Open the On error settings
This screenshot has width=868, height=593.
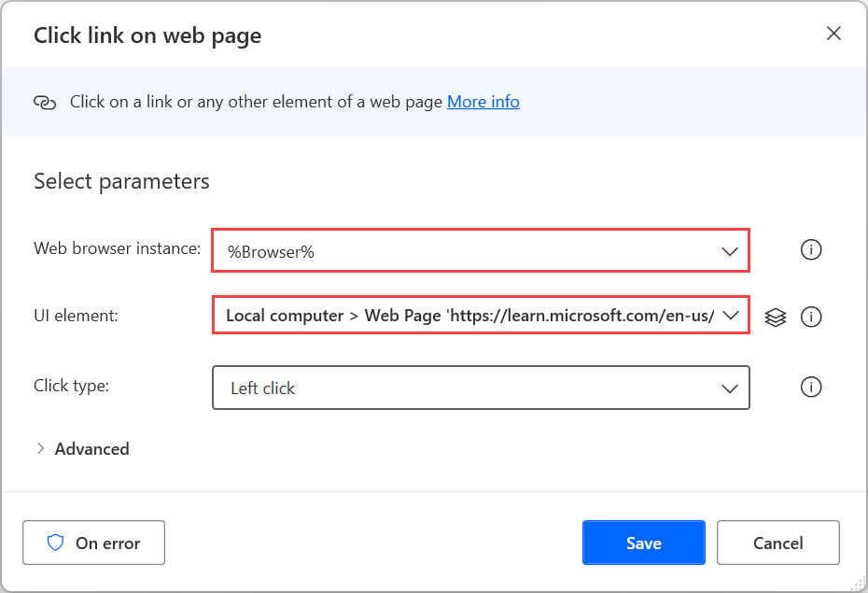click(93, 543)
